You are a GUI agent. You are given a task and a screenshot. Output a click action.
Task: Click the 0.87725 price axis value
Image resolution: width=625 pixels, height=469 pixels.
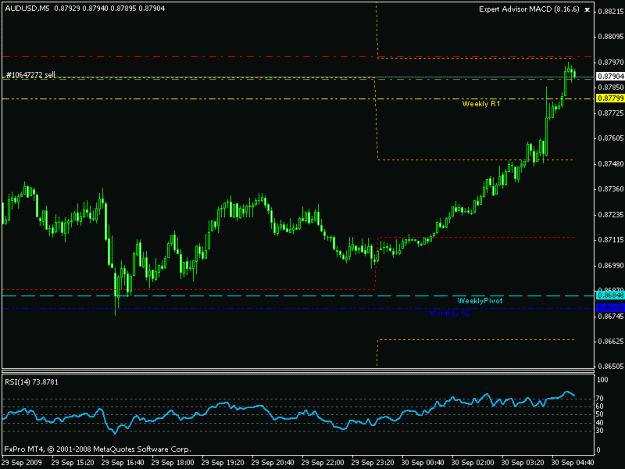pos(611,113)
